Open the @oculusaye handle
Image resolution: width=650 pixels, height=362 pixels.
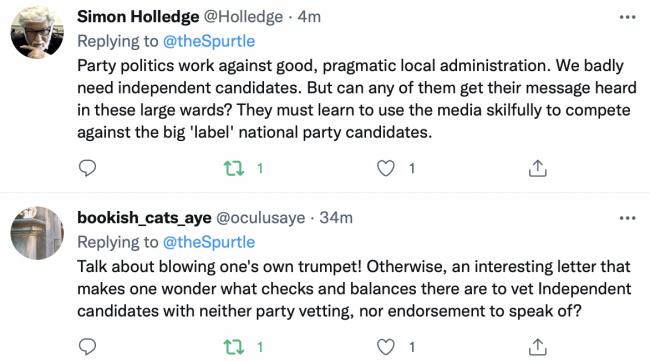tap(261, 218)
